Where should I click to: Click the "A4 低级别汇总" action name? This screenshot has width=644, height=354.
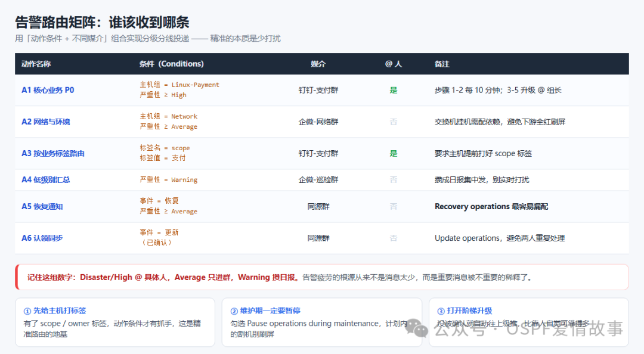[x=45, y=180]
